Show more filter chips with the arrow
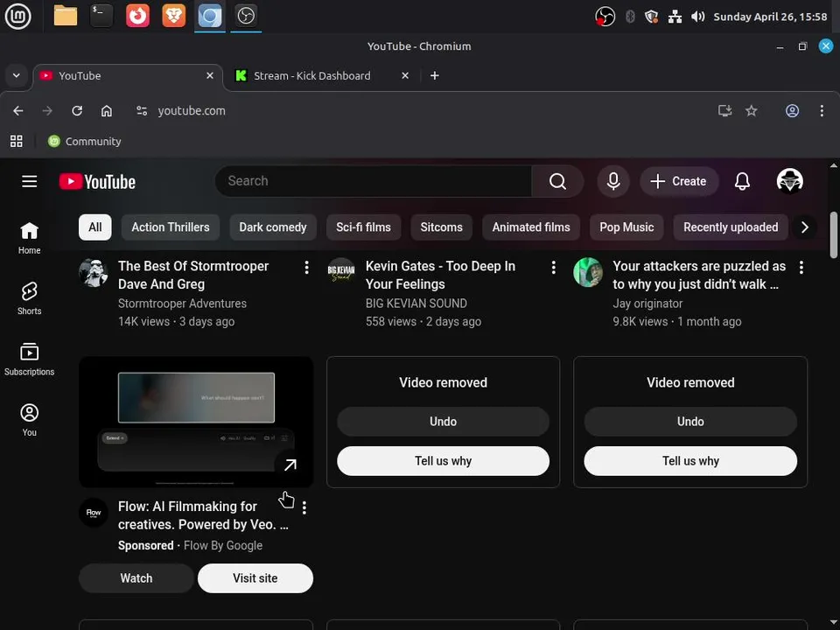The width and height of the screenshot is (840, 630). click(804, 227)
